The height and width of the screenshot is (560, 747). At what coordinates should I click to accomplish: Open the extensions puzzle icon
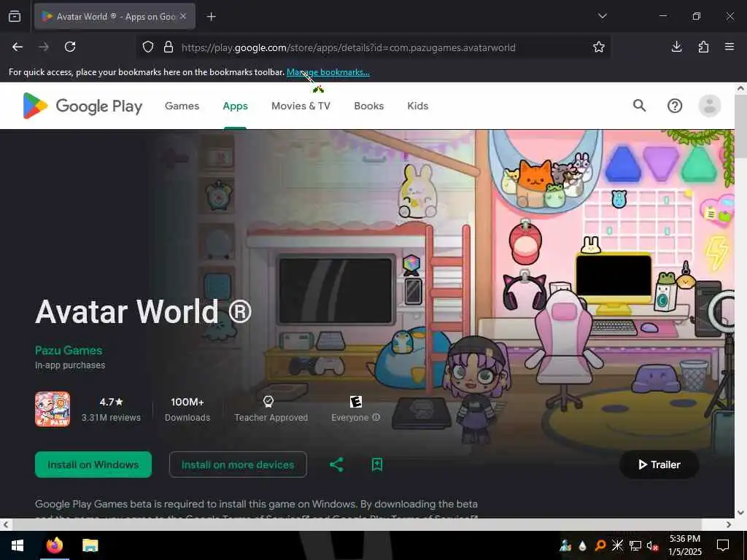click(x=703, y=47)
